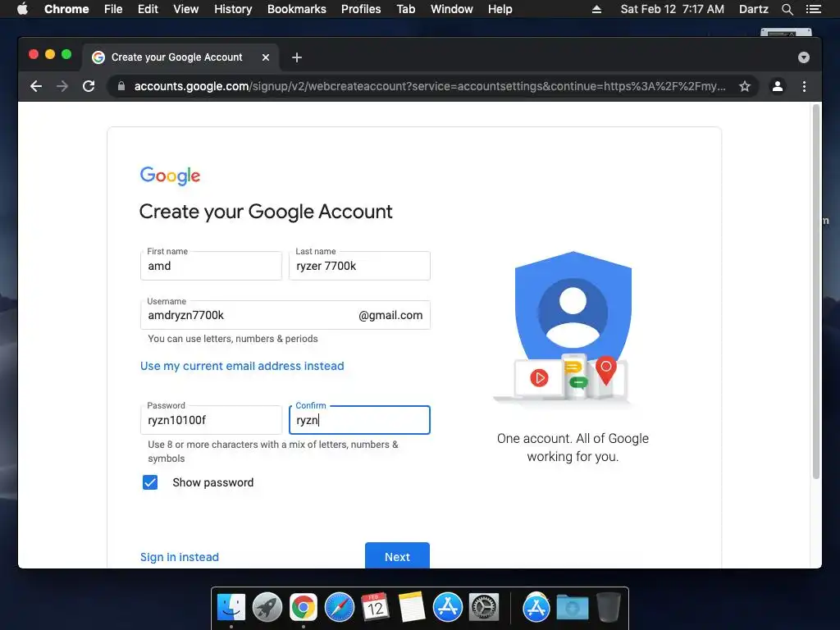Open Launchpad rocket icon in Dock
This screenshot has height=630, width=840.
click(267, 608)
